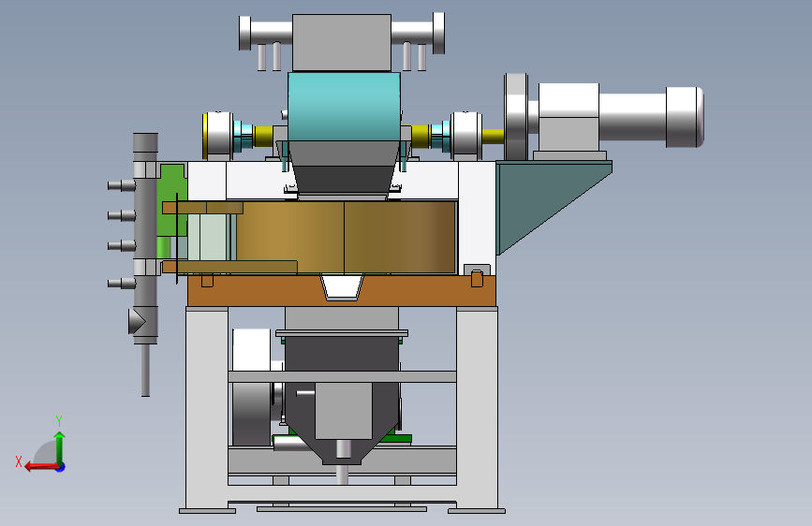Screen dimensions: 812x526
Task: Select the brown cylindrical drum in the center
Action: [346, 237]
